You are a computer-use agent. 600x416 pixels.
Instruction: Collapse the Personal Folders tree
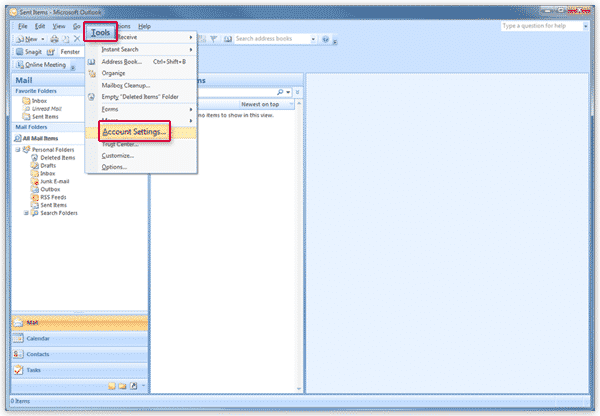coord(19,149)
